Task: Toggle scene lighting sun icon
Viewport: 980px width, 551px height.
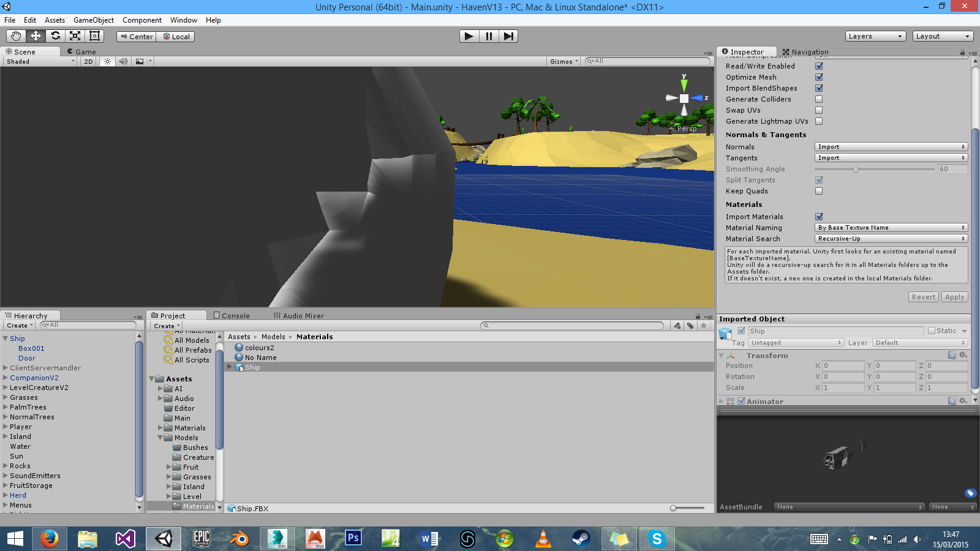Action: click(107, 61)
